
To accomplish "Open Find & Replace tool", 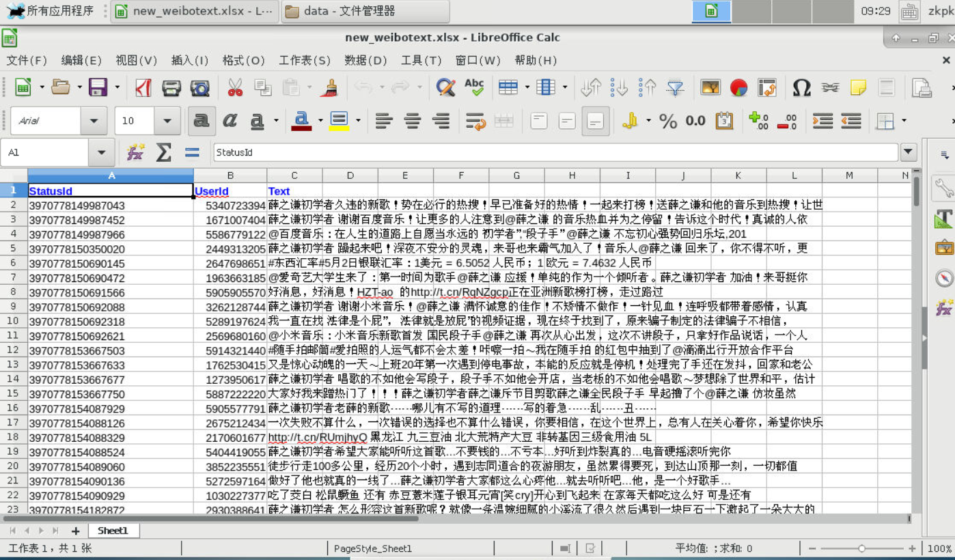I will [x=445, y=87].
